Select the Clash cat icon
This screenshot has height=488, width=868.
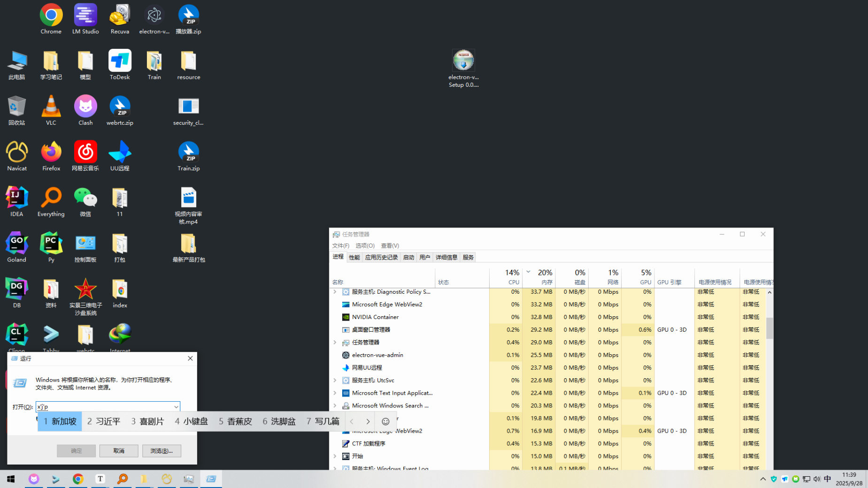[x=85, y=110]
